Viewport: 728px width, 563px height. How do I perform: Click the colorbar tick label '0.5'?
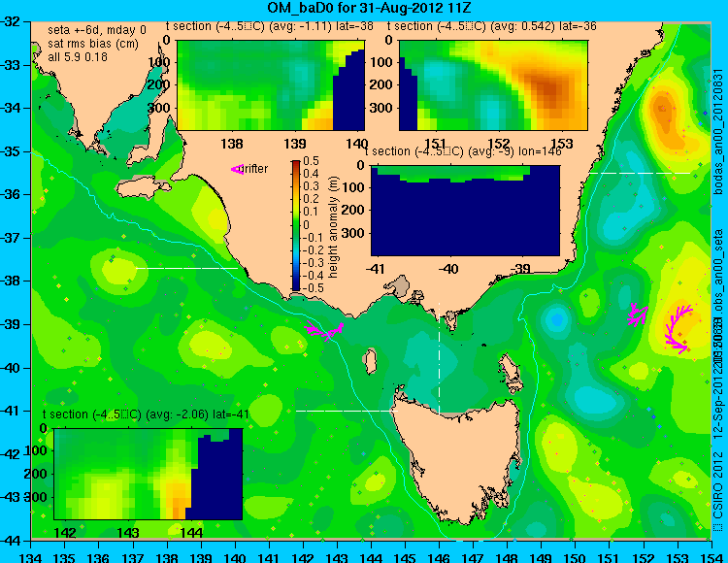pyautogui.click(x=311, y=161)
